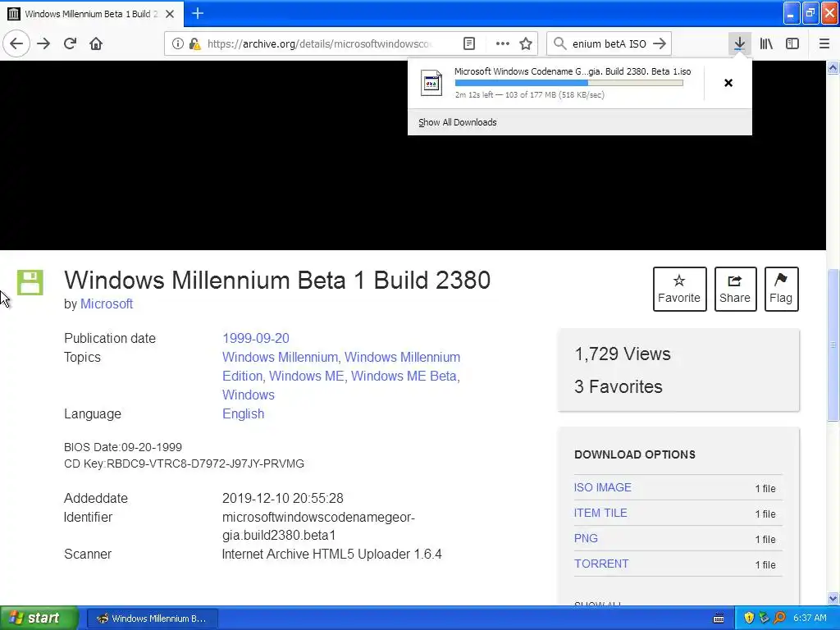Image resolution: width=840 pixels, height=630 pixels.
Task: Download the ISO IMAGE option
Action: click(x=603, y=487)
